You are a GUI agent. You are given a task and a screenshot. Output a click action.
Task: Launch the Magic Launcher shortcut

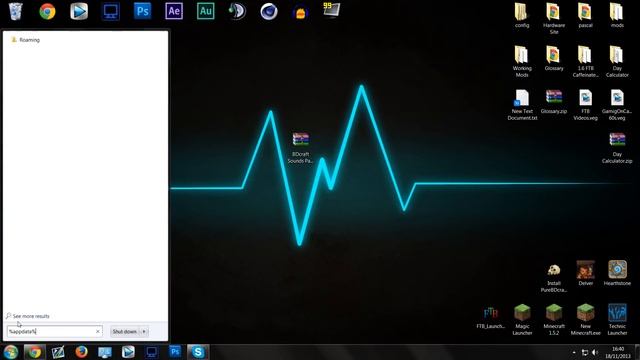[522, 320]
